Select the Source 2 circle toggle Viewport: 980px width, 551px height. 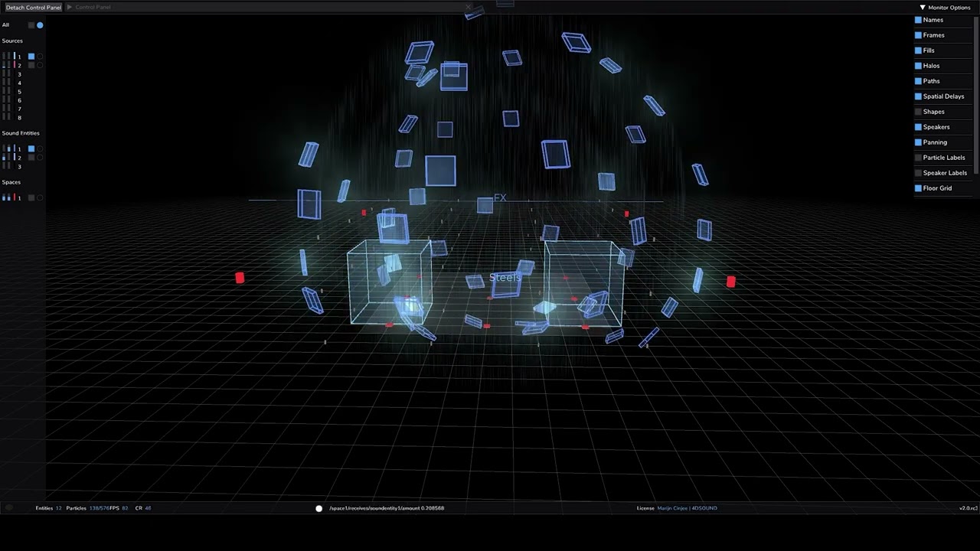point(40,65)
